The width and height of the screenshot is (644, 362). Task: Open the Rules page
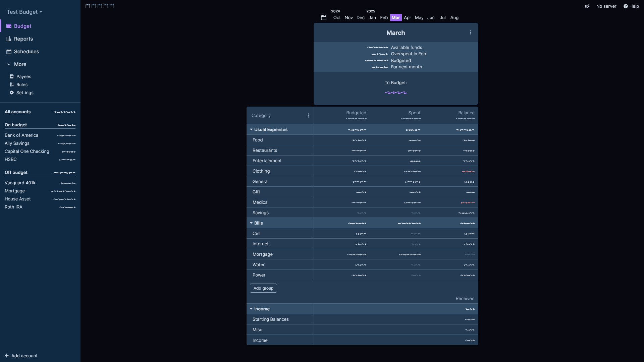coord(40,85)
